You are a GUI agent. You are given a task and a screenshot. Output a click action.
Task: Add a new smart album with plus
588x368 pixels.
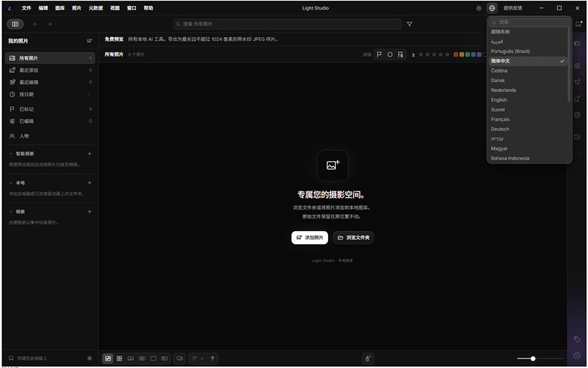coord(90,153)
